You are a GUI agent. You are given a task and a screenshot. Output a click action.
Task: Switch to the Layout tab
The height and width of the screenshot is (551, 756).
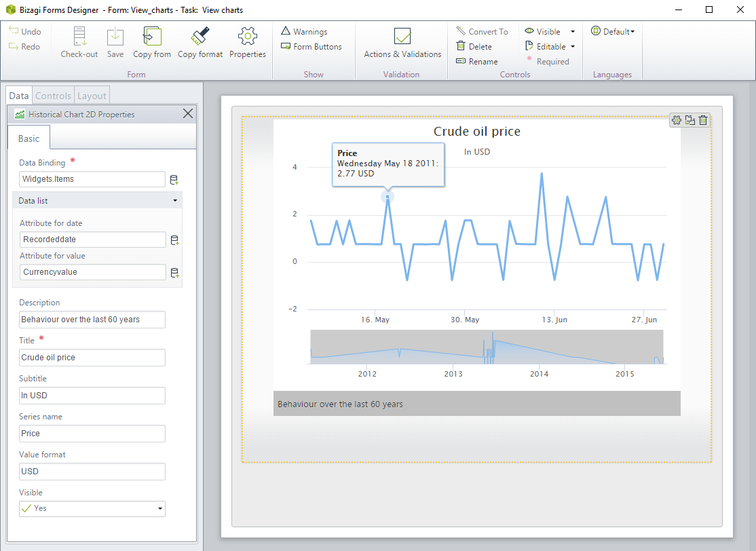(92, 96)
